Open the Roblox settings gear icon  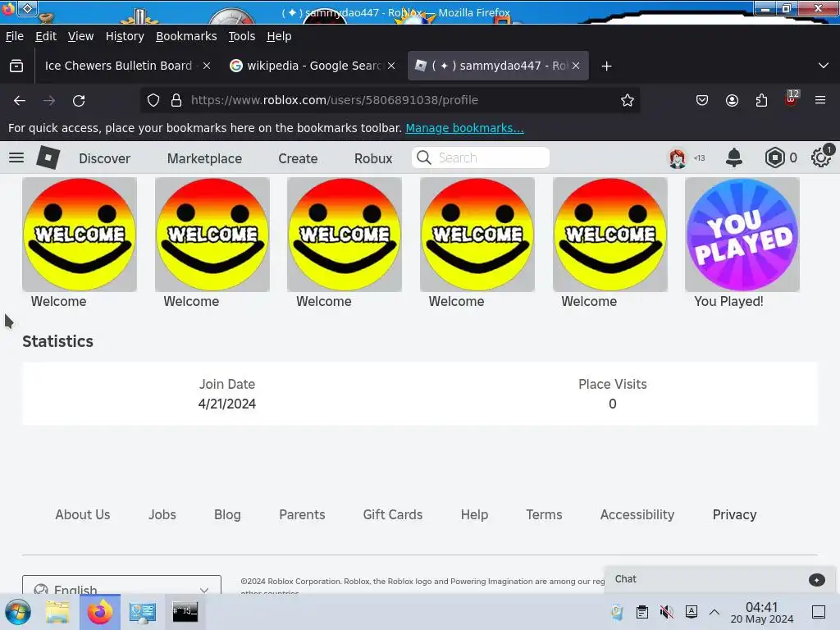820,157
